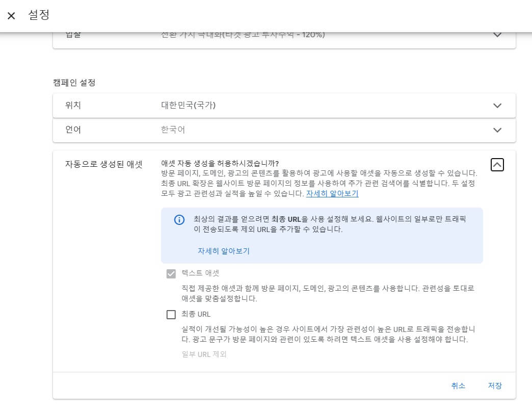Click the 캠페인 설정 heading
Viewport: 532px width, 409px height.
[74, 83]
